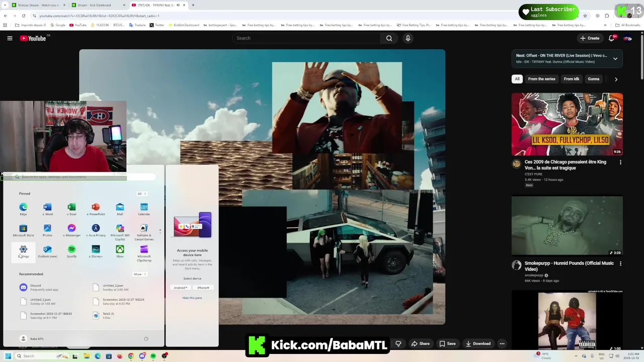Open Discord from Recommended list

coord(39,288)
